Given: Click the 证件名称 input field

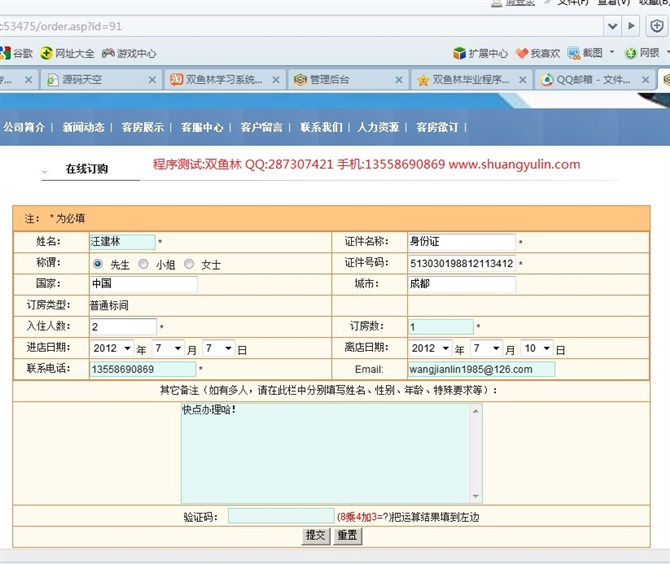Looking at the screenshot, I should tap(461, 242).
